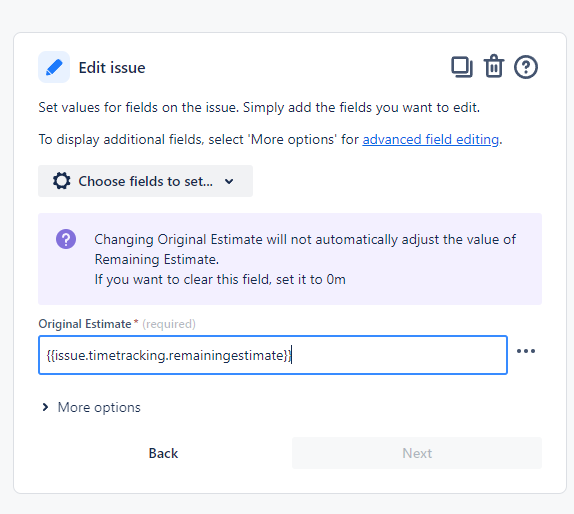Click the Remaining Estimate notice message text
574x514 pixels.
point(305,259)
